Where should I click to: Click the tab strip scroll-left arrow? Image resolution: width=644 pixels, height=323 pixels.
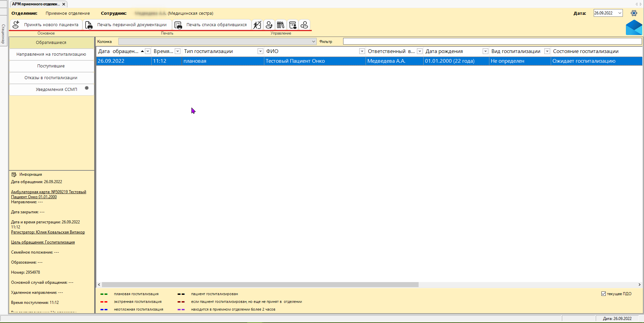(x=636, y=4)
